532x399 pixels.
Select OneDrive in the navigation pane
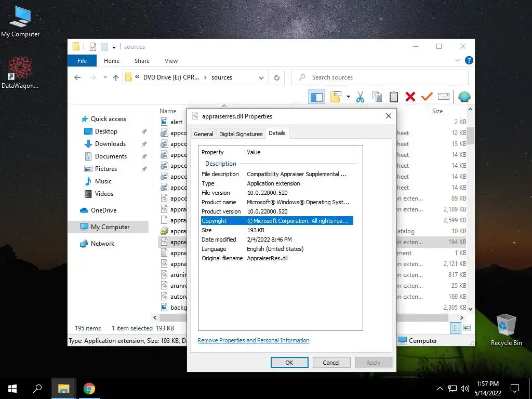tap(103, 210)
